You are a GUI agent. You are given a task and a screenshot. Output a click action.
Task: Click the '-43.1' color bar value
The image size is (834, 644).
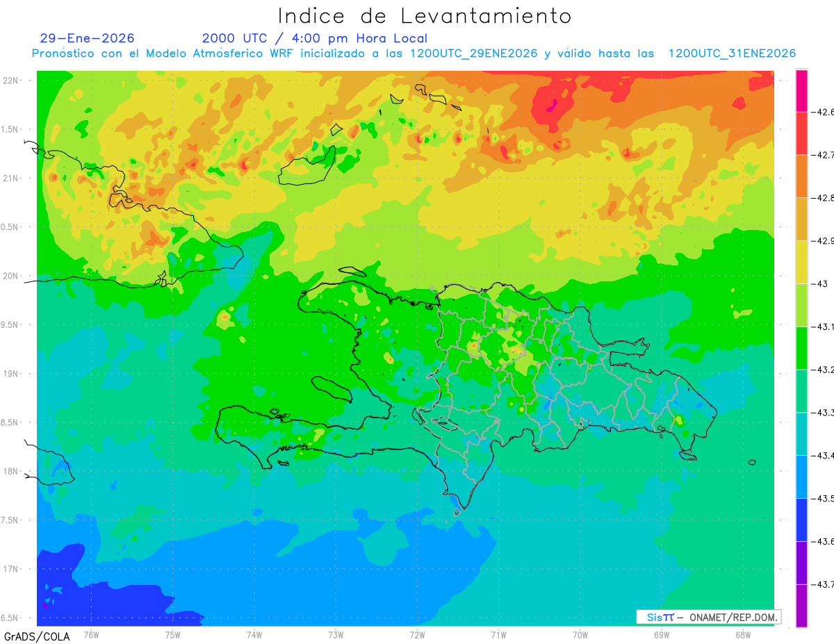click(x=822, y=327)
